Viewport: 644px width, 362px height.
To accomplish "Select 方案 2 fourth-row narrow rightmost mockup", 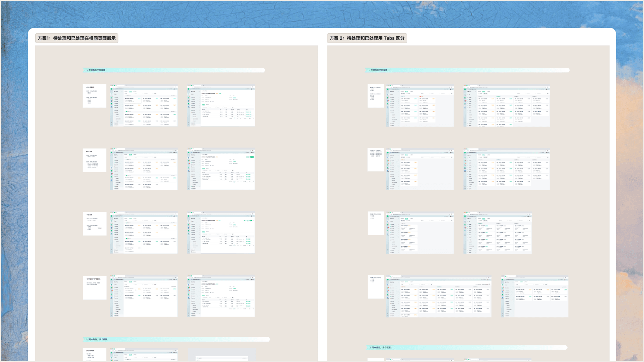I will [534, 297].
